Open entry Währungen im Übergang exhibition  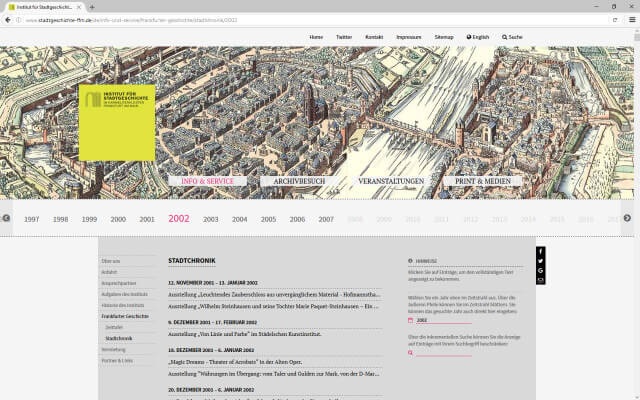click(274, 374)
